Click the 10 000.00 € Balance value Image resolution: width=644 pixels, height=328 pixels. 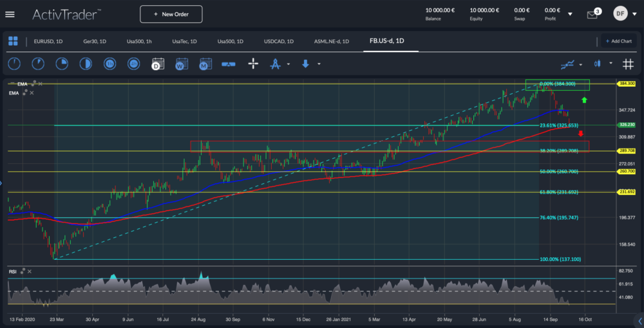pos(440,10)
